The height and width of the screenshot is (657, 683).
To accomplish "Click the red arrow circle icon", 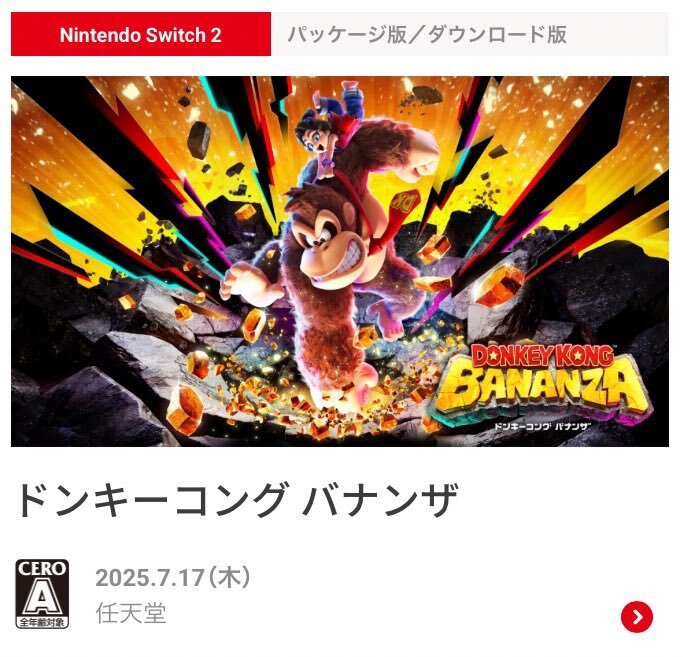I will [637, 617].
